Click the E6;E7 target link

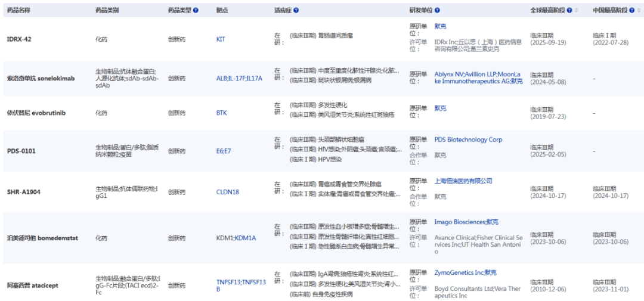[223, 151]
